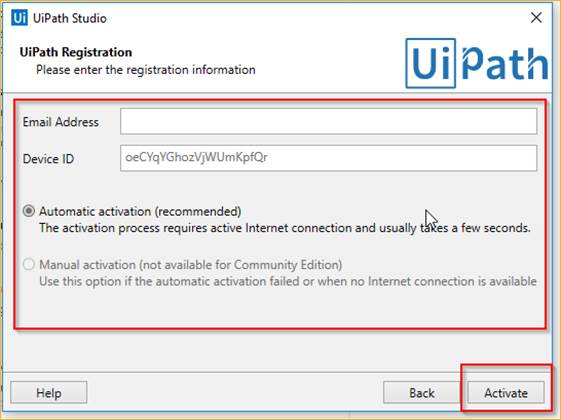Click the Device ID label

[48, 158]
